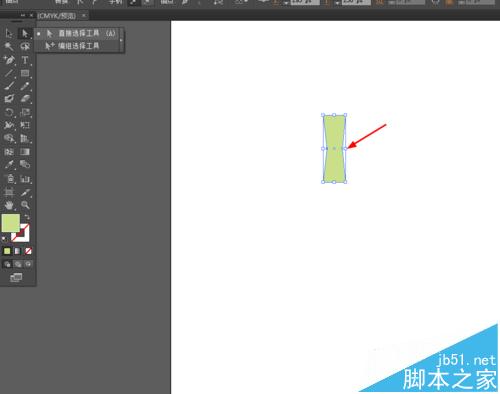Select the Zoom magnifier tool
Screen dimensions: 500x394
point(25,205)
